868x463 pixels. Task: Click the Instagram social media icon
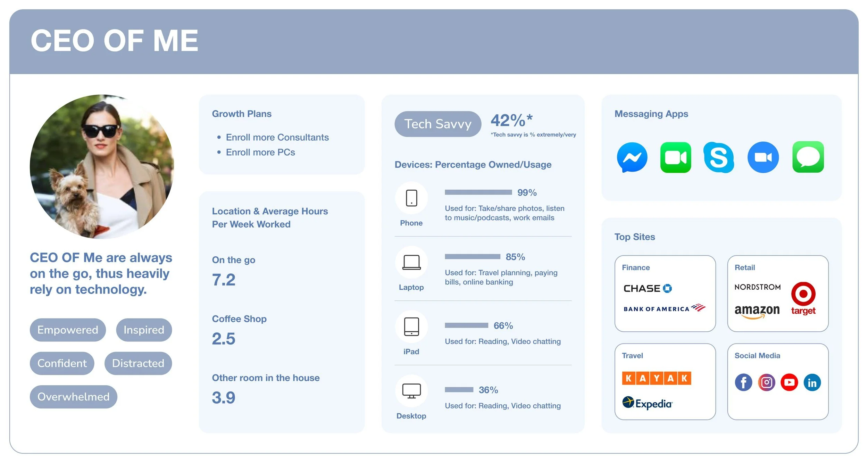tap(766, 382)
